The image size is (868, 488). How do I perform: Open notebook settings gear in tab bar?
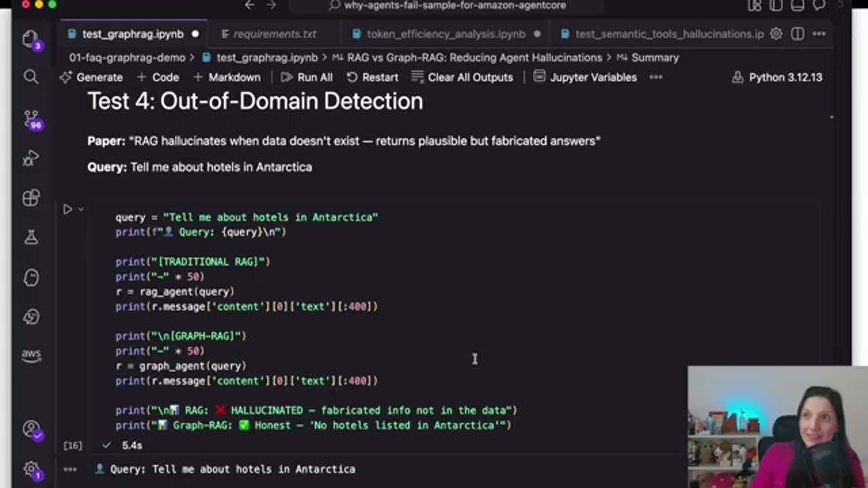(776, 34)
